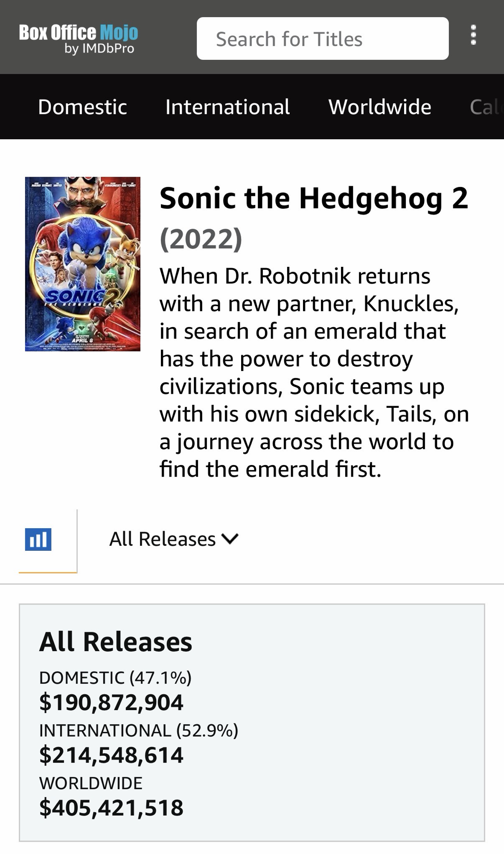Open the Domestic navigation menu
Viewport: 504px width, 854px height.
(x=82, y=107)
